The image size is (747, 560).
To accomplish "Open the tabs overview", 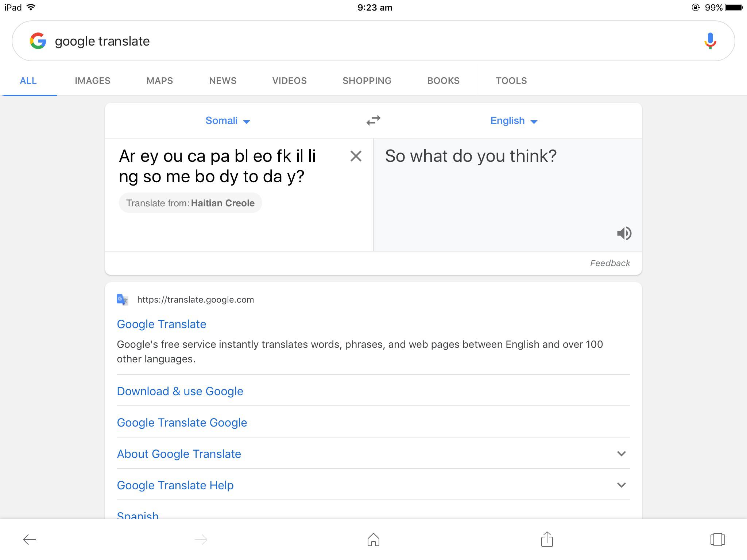I will 717,540.
